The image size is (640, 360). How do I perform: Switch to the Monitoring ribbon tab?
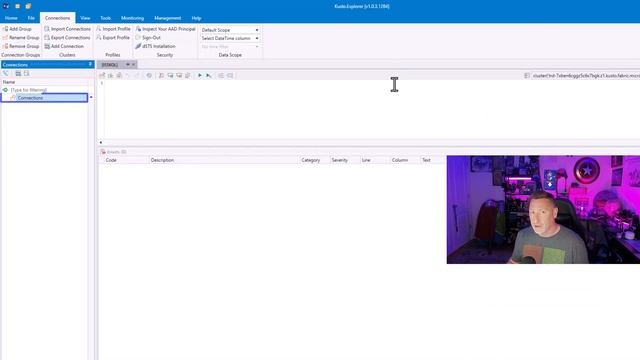coord(132,18)
